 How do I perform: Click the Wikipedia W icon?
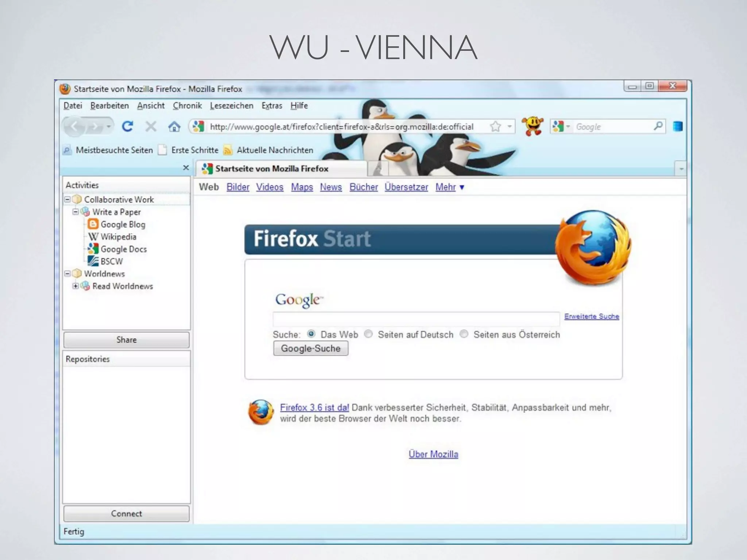pyautogui.click(x=93, y=237)
